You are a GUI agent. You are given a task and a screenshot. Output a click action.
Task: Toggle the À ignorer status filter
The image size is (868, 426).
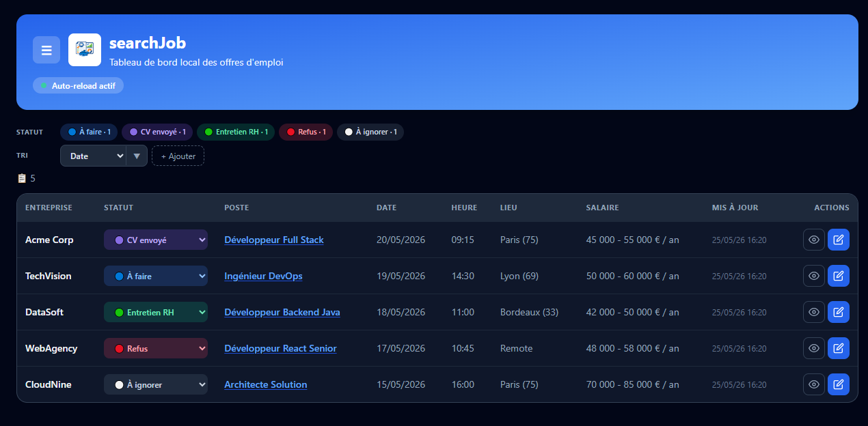point(370,132)
